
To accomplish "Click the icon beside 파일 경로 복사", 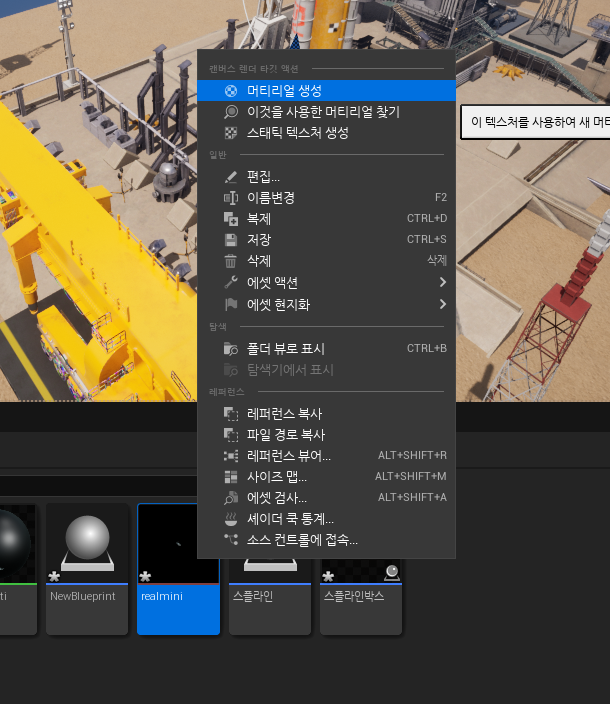I will pos(231,435).
